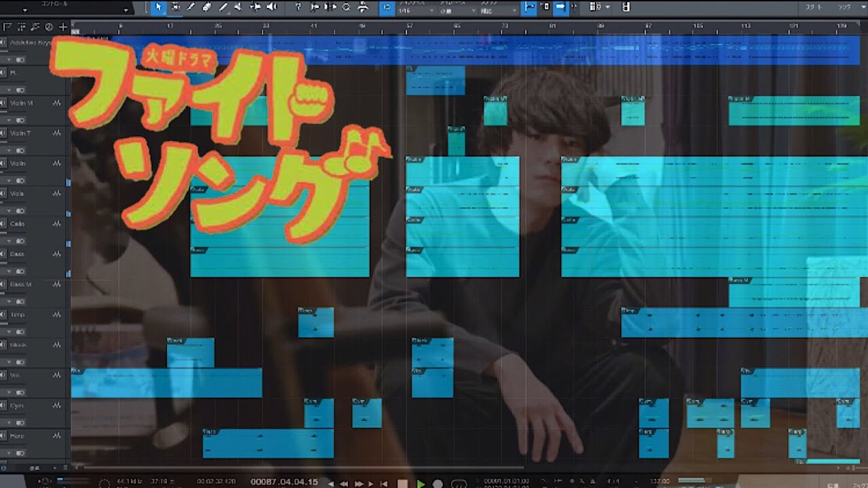Select the Arrow tool in toolbar
The height and width of the screenshot is (488, 868).
(x=159, y=7)
